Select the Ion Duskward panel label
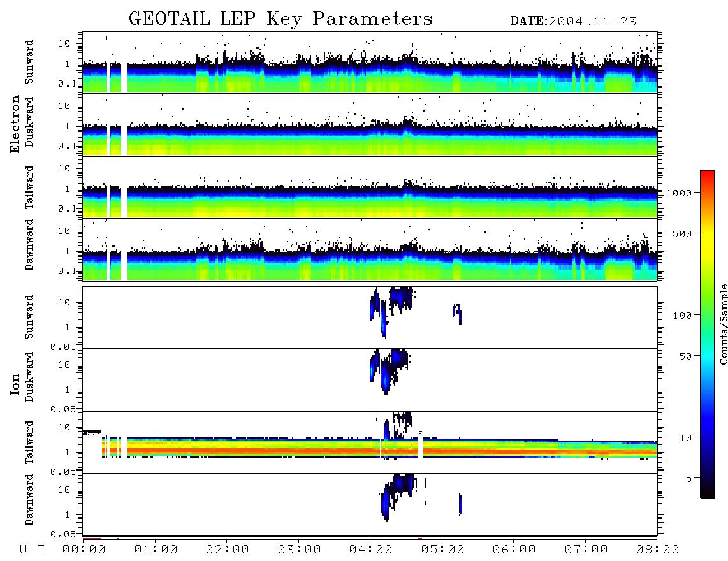The image size is (728, 561). click(29, 377)
